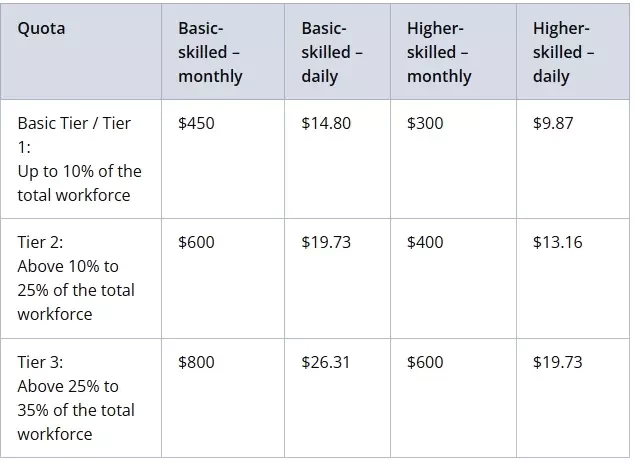Screen dimensions: 635x466
Task: Select the $600 higher-skilled Tier 3 cell
Action: (454, 398)
